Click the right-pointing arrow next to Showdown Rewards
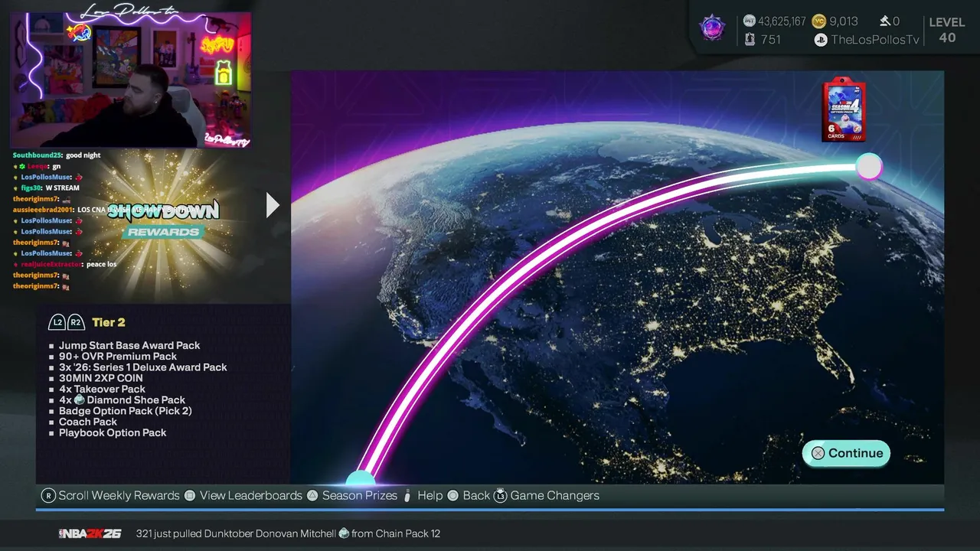This screenshot has width=980, height=551. pos(273,205)
